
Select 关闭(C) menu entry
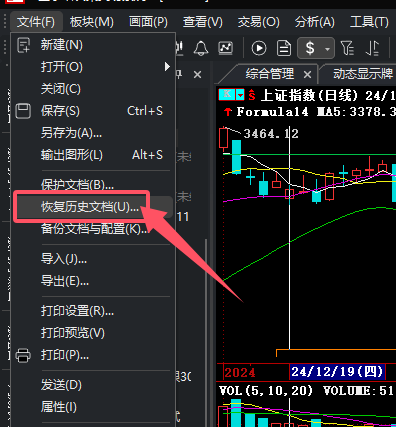tap(93, 89)
